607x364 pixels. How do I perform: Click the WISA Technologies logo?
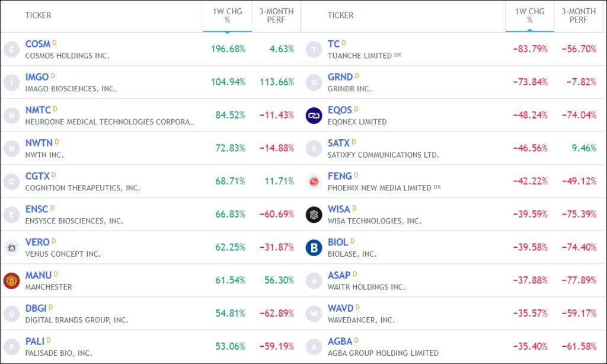(314, 215)
